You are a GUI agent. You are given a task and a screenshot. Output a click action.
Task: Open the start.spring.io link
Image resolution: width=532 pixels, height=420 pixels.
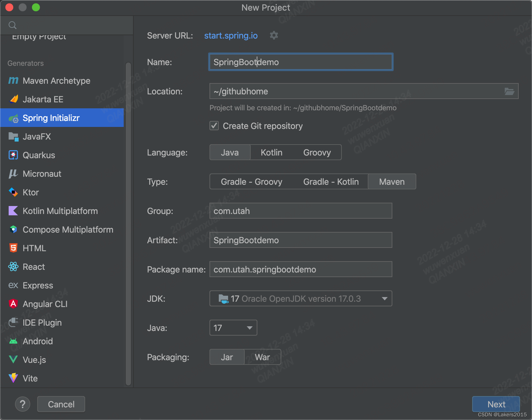point(231,36)
